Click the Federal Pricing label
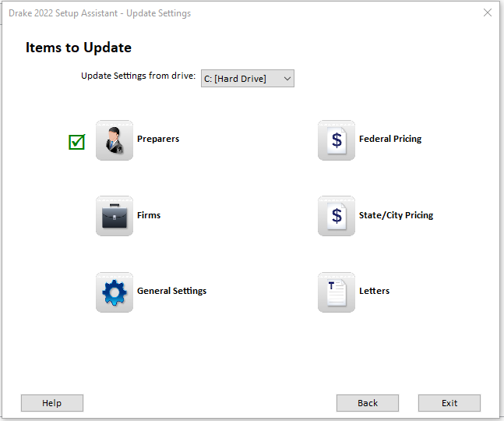The image size is (504, 421). [x=390, y=139]
